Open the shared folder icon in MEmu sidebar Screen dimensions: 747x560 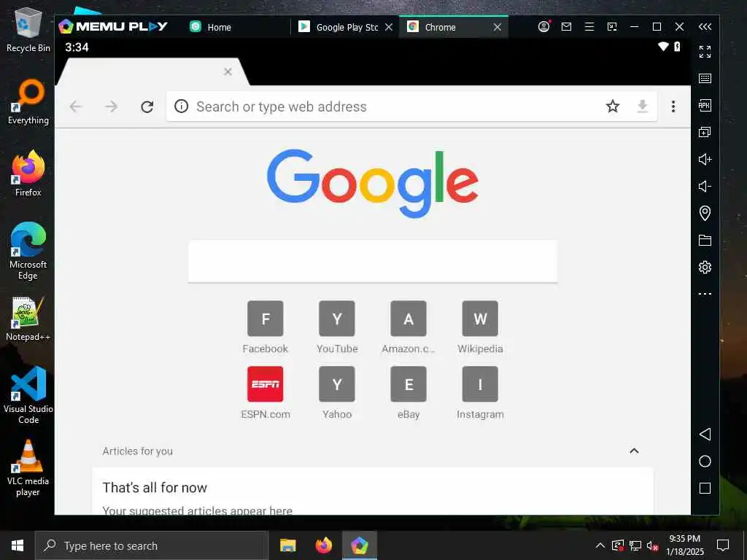[705, 240]
